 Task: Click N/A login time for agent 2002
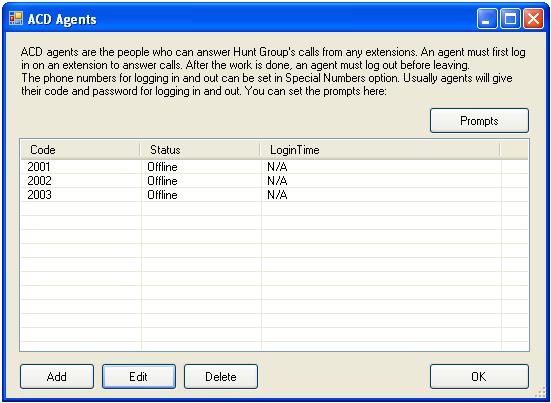pyautogui.click(x=277, y=181)
